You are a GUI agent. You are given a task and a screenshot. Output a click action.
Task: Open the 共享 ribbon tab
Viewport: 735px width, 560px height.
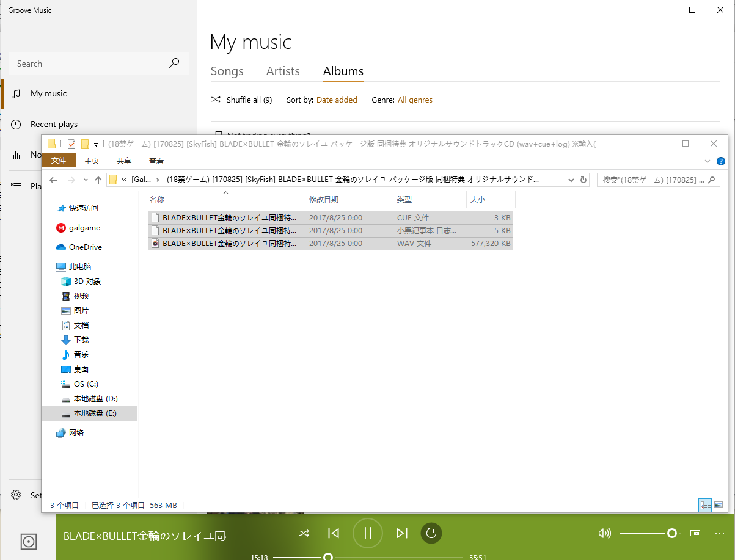[124, 161]
